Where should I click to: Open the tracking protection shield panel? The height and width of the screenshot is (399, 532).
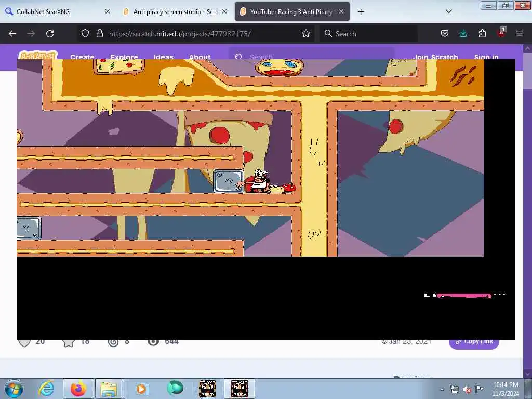pos(85,33)
